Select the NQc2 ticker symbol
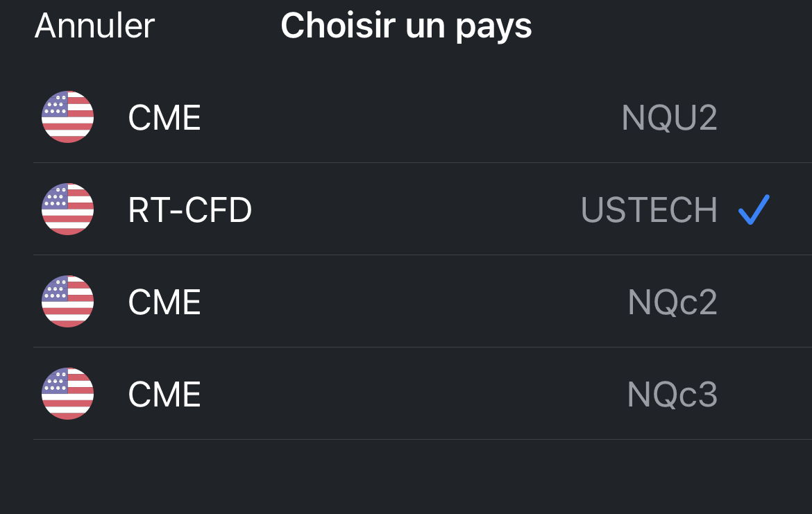812x514 pixels. tap(672, 302)
